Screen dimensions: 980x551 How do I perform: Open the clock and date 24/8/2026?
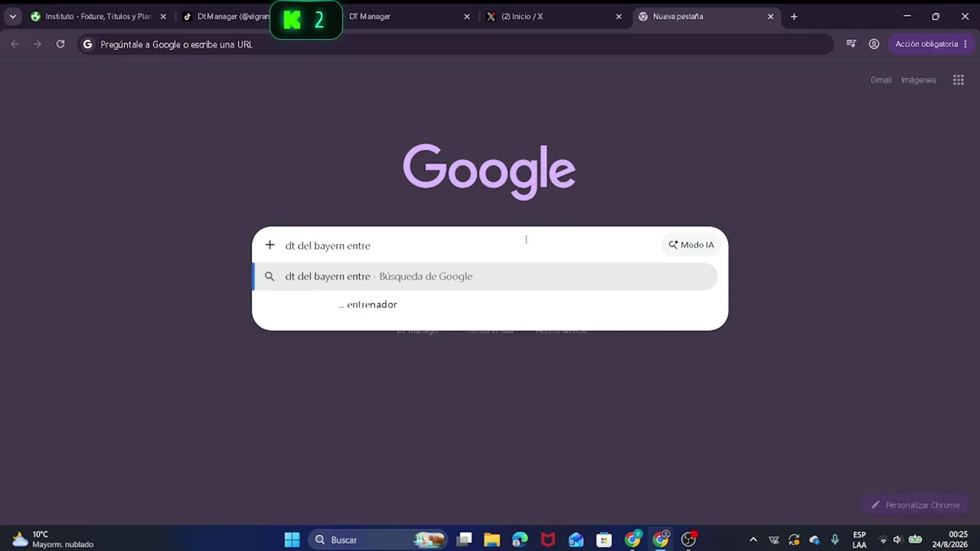click(949, 540)
